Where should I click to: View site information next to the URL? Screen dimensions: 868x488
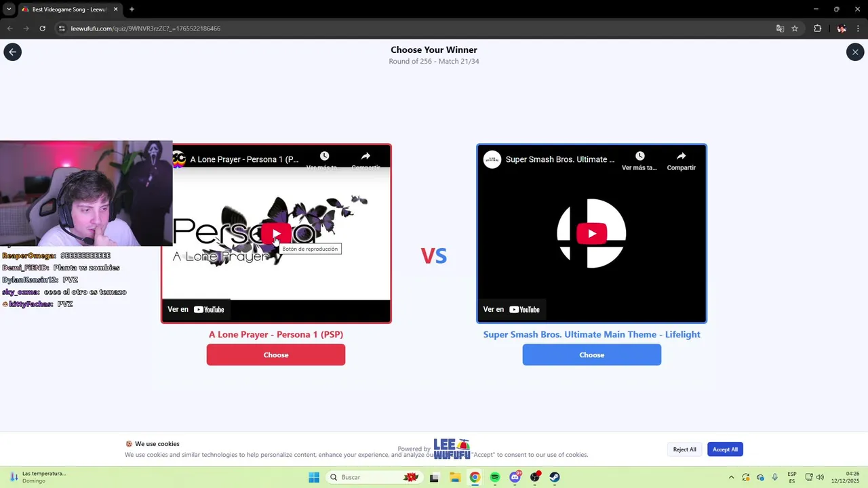coord(62,28)
